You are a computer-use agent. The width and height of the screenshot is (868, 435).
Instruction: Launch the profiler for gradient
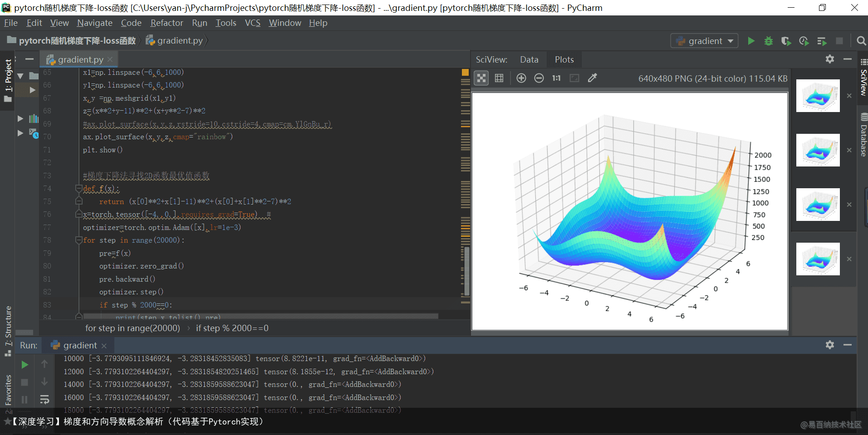(804, 41)
